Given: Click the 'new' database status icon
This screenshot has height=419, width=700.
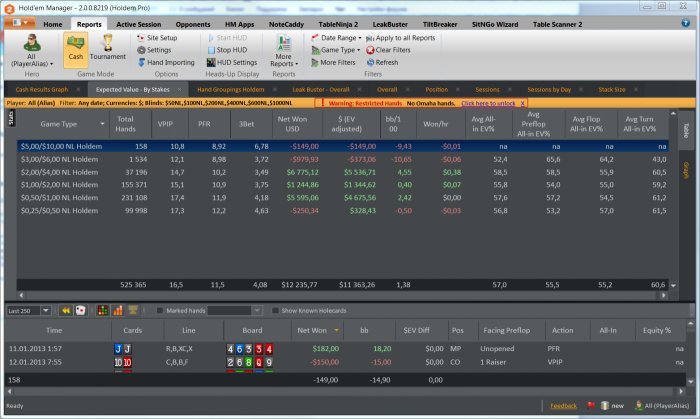Looking at the screenshot, I should (x=612, y=406).
